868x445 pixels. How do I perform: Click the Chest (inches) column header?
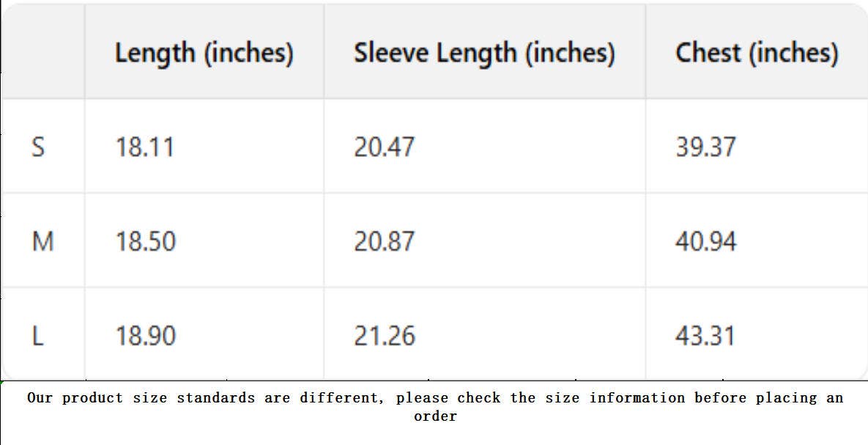(x=756, y=53)
